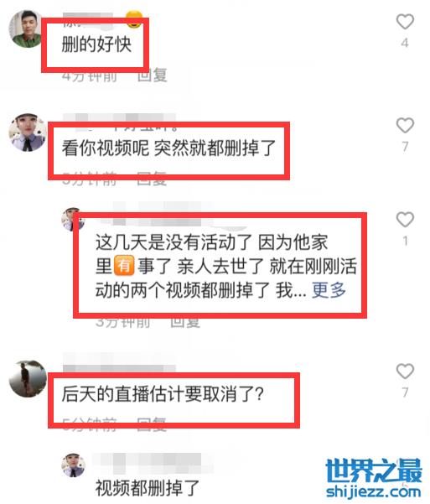Select the comment text '视频都删掉了'
Screen dimensions: 430x504
pos(148,488)
